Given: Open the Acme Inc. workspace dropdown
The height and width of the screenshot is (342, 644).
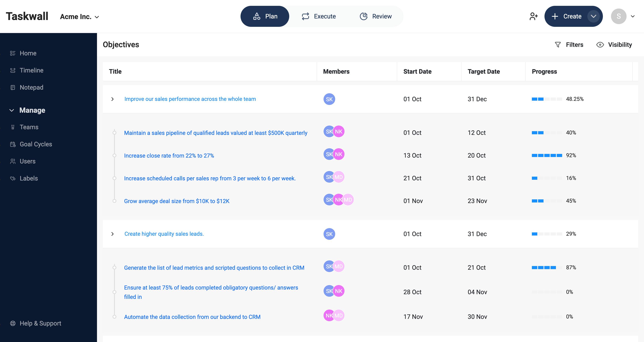Looking at the screenshot, I should [80, 17].
